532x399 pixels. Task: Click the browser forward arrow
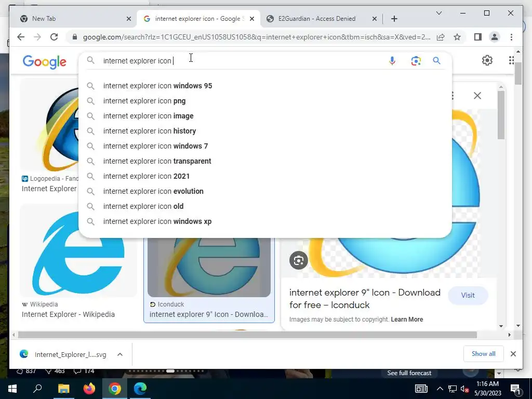coord(37,37)
